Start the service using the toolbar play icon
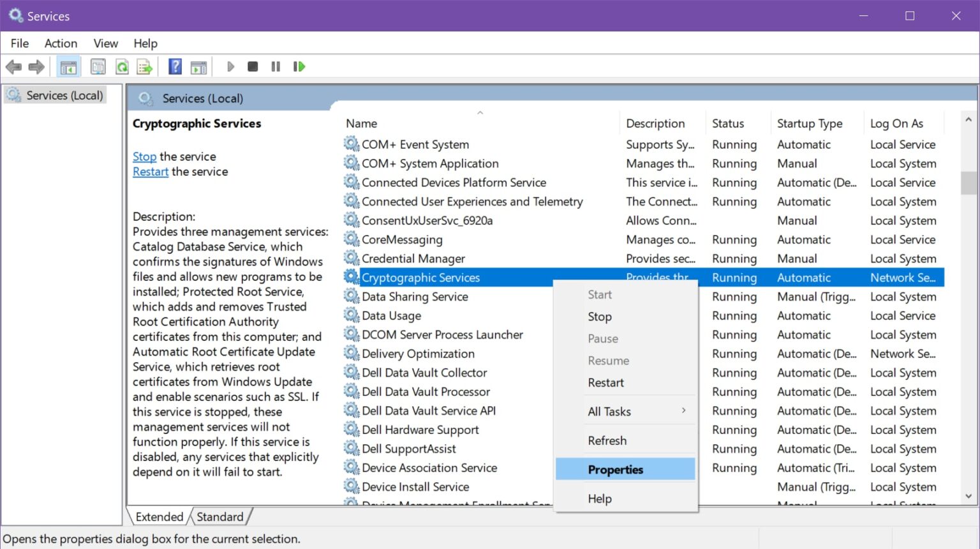This screenshot has width=980, height=549. 230,66
